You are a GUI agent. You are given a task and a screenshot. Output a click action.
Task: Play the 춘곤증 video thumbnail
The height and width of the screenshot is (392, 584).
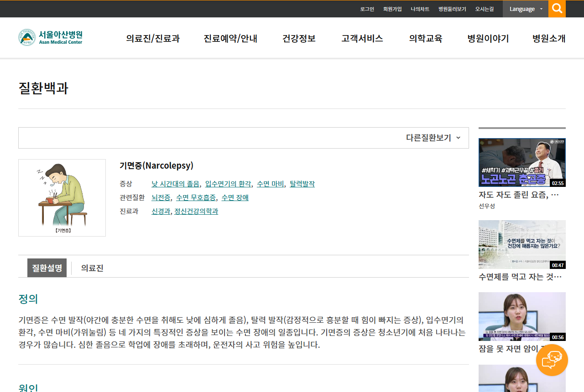tap(522, 162)
